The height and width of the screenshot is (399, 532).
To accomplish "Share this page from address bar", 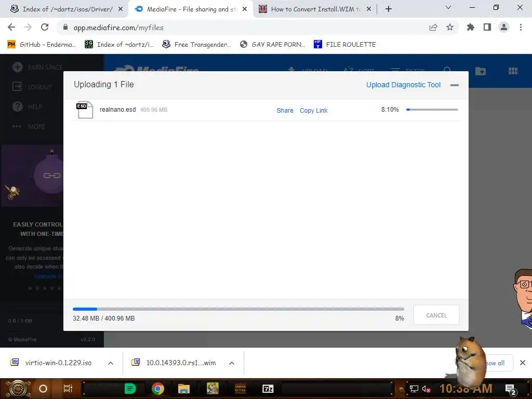I will (x=433, y=27).
